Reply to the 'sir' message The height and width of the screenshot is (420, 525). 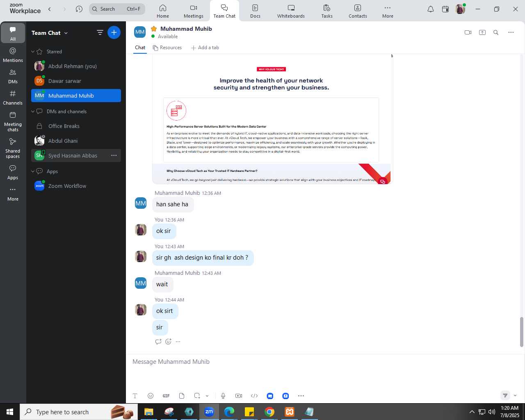pyautogui.click(x=158, y=342)
